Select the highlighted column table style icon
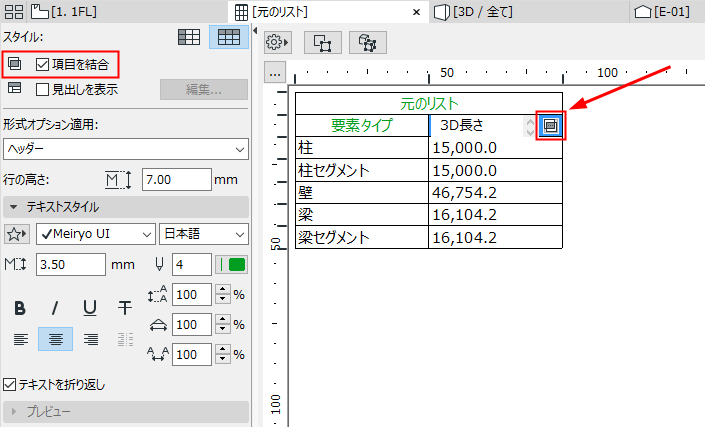705x427 pixels. tap(229, 37)
